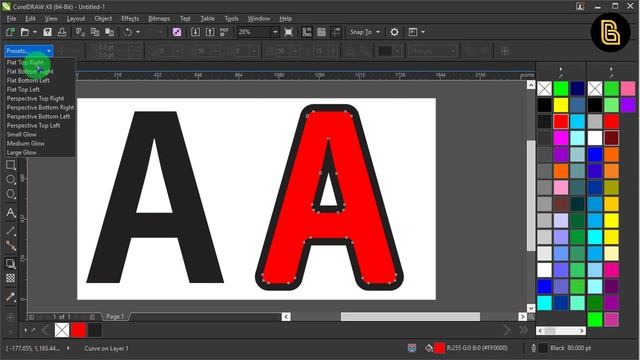This screenshot has height=360, width=640.
Task: Click the Full-screen preview icon
Action: 288,32
